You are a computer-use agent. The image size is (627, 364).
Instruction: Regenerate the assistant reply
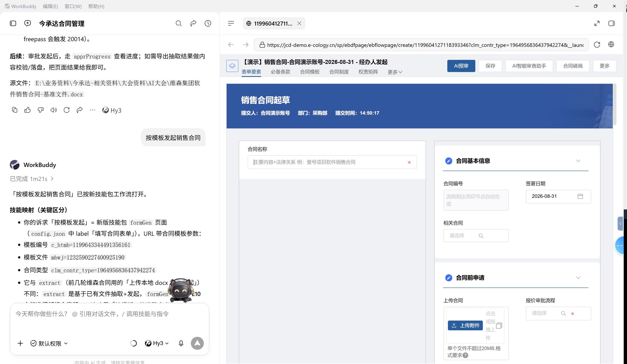[x=66, y=110]
